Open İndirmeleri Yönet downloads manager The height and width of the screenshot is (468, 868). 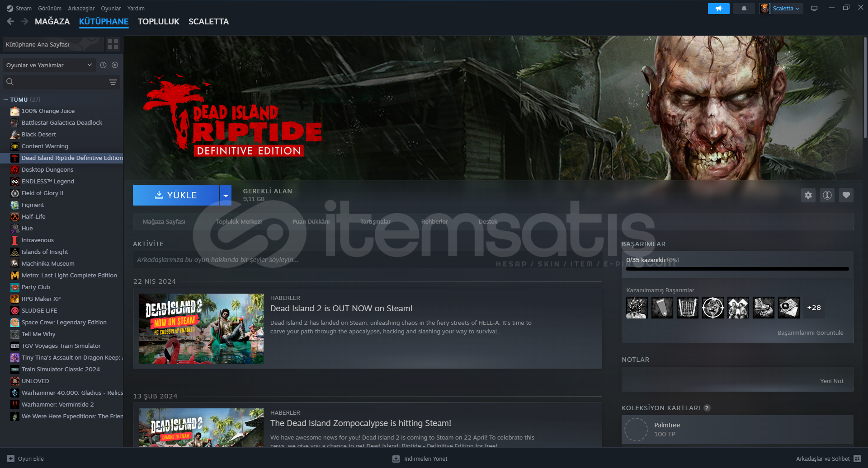[420, 459]
